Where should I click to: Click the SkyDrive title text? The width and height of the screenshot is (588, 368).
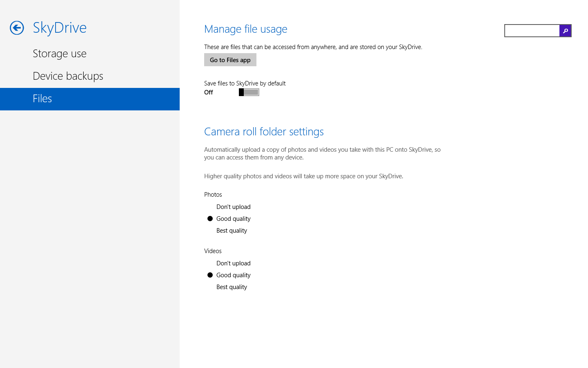60,28
